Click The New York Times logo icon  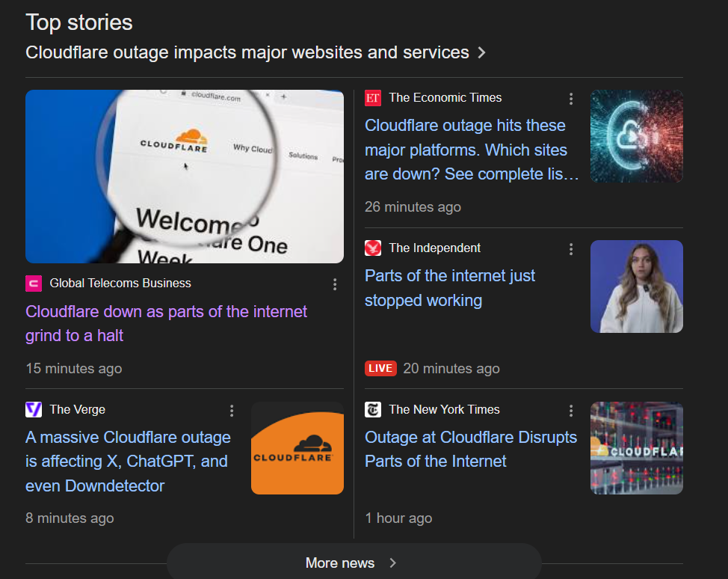pos(373,410)
